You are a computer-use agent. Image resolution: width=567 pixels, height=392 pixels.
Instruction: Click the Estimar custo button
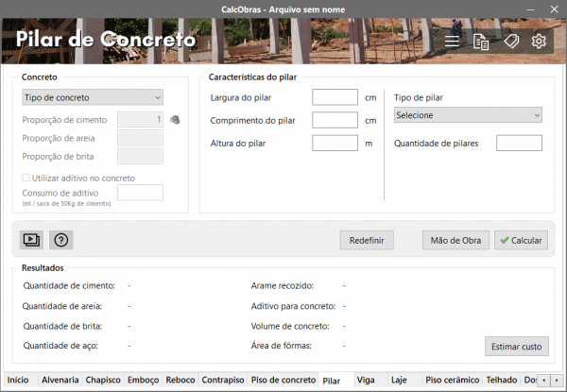[x=517, y=347]
